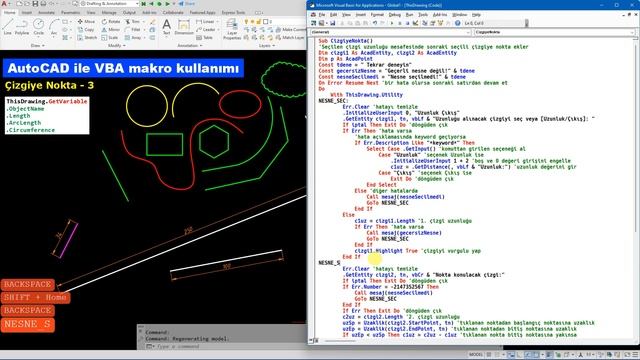The image size is (640, 360).
Task: Expand the Modify panel flyout
Action: (116, 46)
